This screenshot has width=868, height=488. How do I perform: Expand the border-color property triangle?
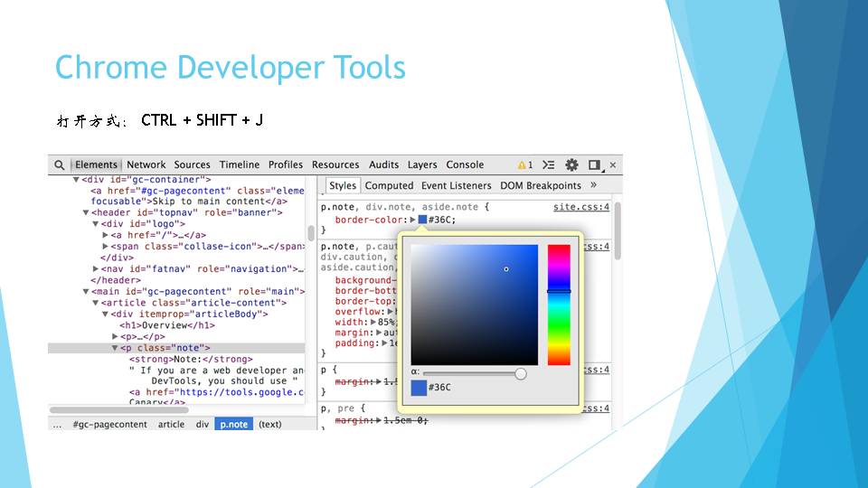[412, 220]
